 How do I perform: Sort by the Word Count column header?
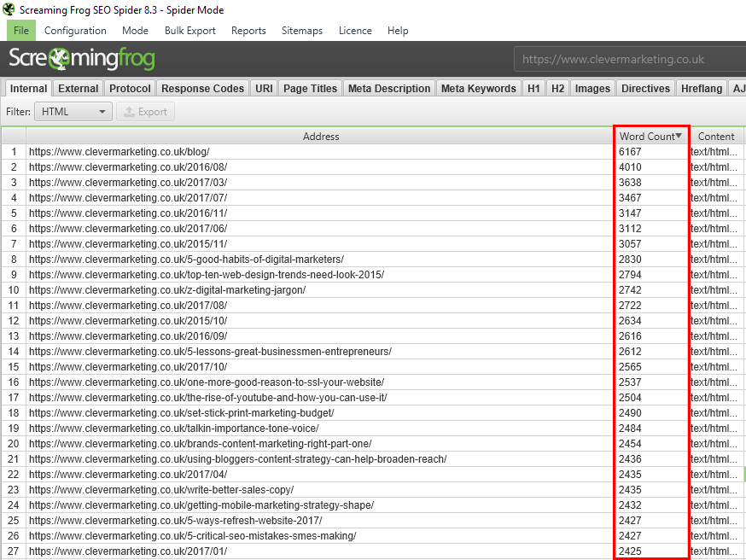click(x=651, y=136)
